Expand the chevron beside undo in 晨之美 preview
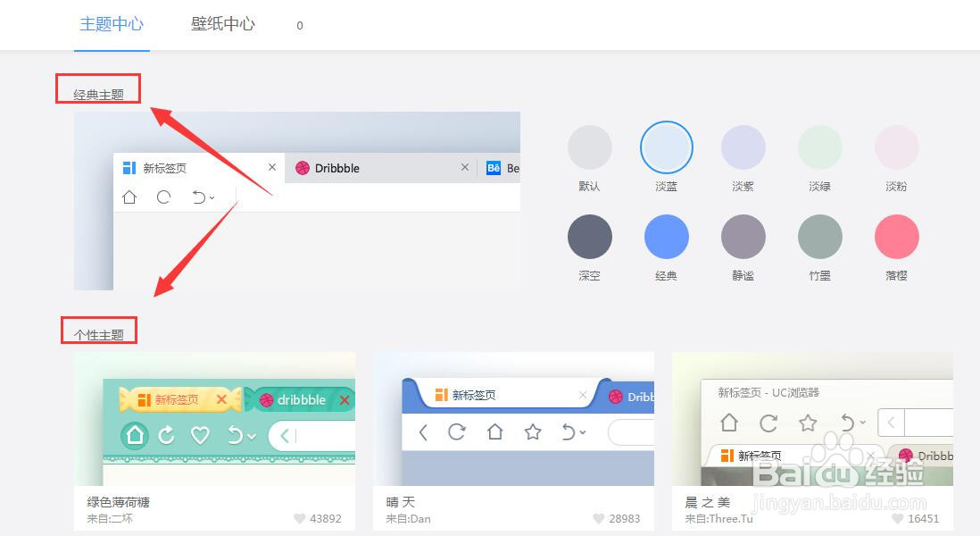Image resolution: width=980 pixels, height=536 pixels. pos(862,423)
